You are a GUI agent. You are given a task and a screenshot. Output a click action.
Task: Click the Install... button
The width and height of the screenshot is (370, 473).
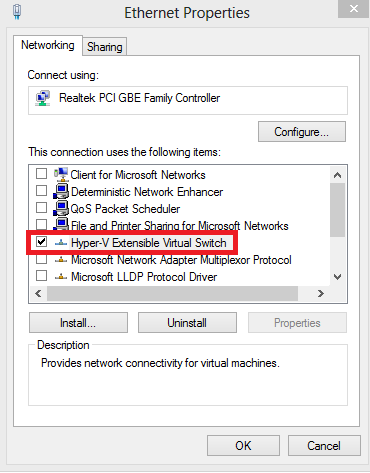(78, 323)
